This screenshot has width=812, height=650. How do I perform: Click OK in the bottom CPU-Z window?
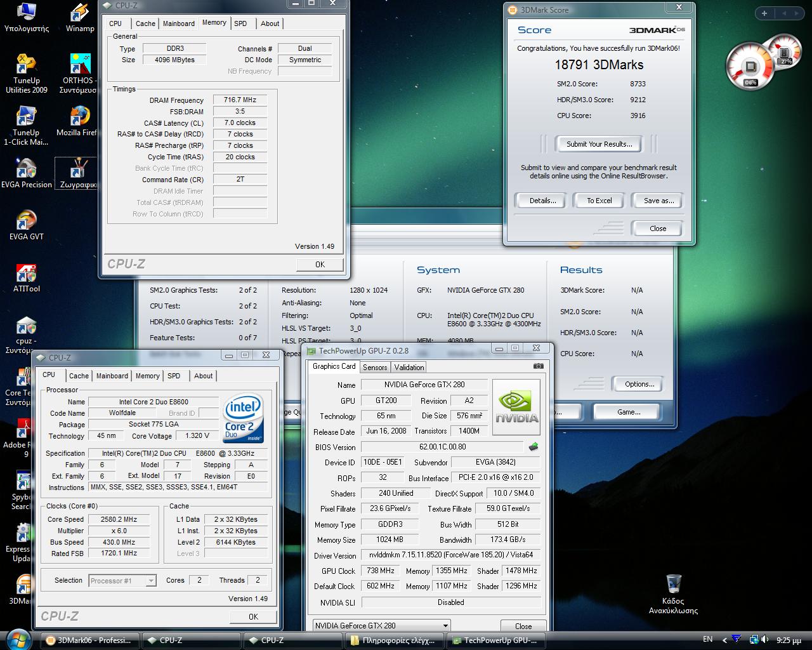(253, 616)
